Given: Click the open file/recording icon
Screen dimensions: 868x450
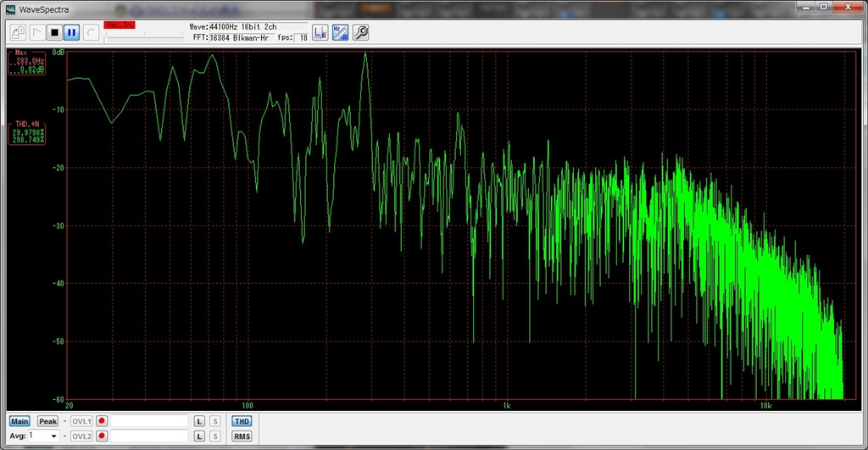Looking at the screenshot, I should tap(19, 32).
